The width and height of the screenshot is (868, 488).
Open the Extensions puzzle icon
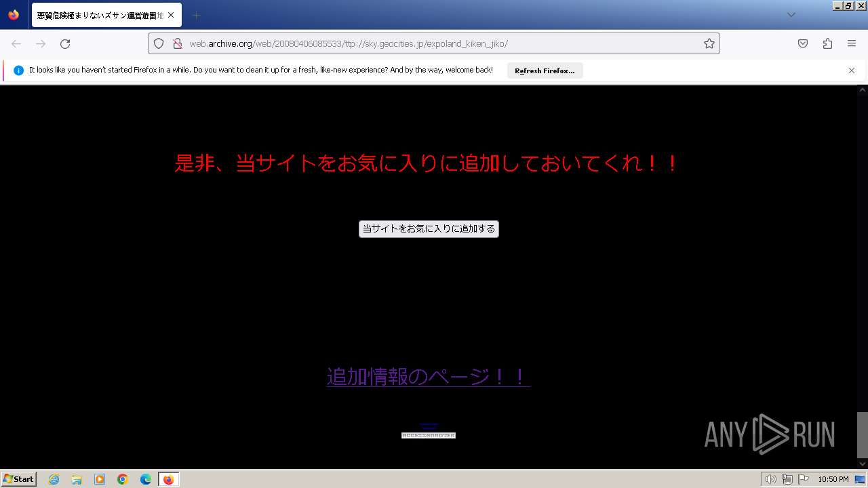point(827,43)
